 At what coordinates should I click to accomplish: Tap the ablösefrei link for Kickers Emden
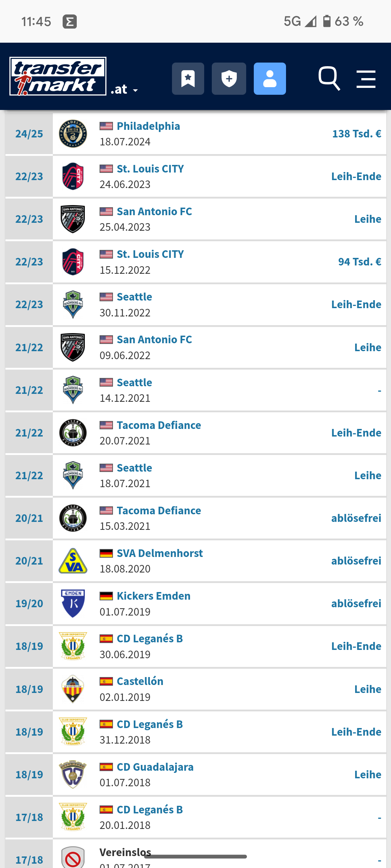tap(356, 604)
